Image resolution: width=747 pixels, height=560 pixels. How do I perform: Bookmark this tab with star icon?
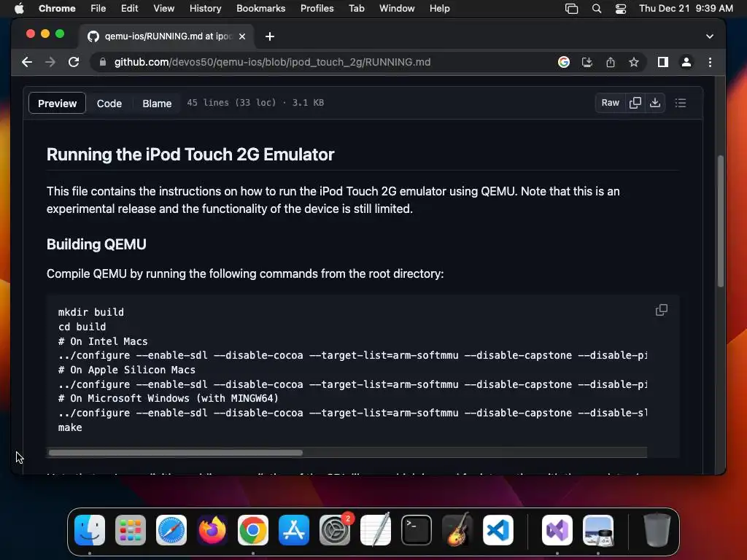click(x=634, y=63)
